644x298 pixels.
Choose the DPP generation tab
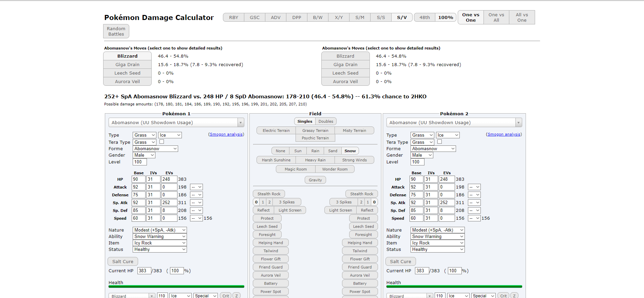pos(297,17)
